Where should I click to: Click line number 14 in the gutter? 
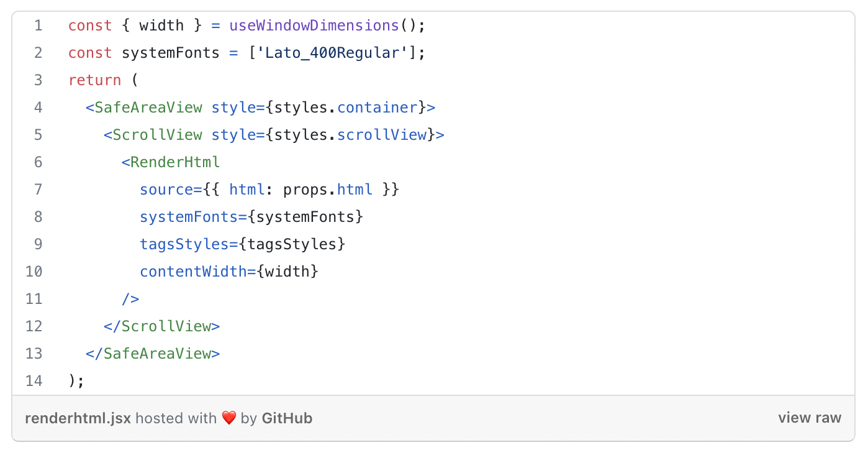[x=34, y=381]
